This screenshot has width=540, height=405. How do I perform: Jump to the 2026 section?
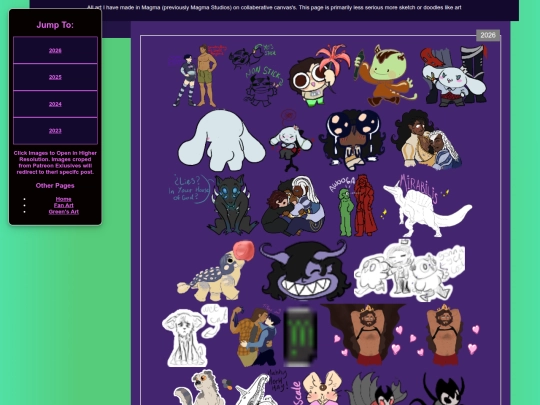55,51
